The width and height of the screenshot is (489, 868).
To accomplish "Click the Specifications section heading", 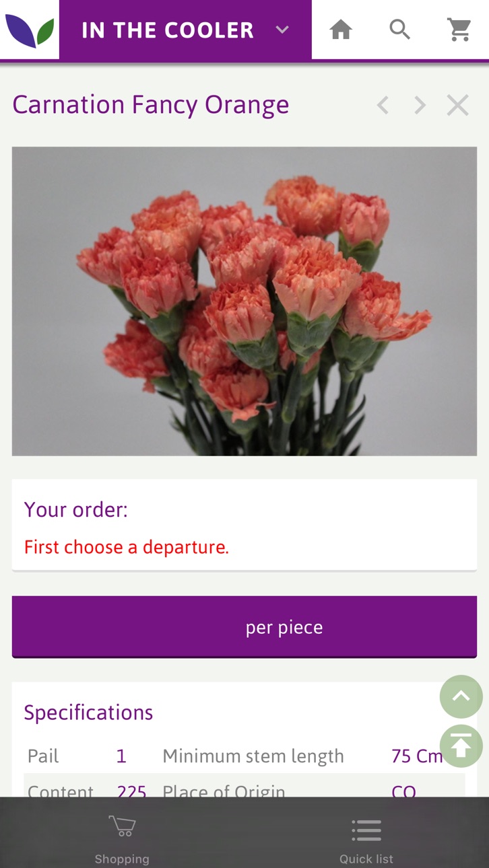I will click(88, 713).
